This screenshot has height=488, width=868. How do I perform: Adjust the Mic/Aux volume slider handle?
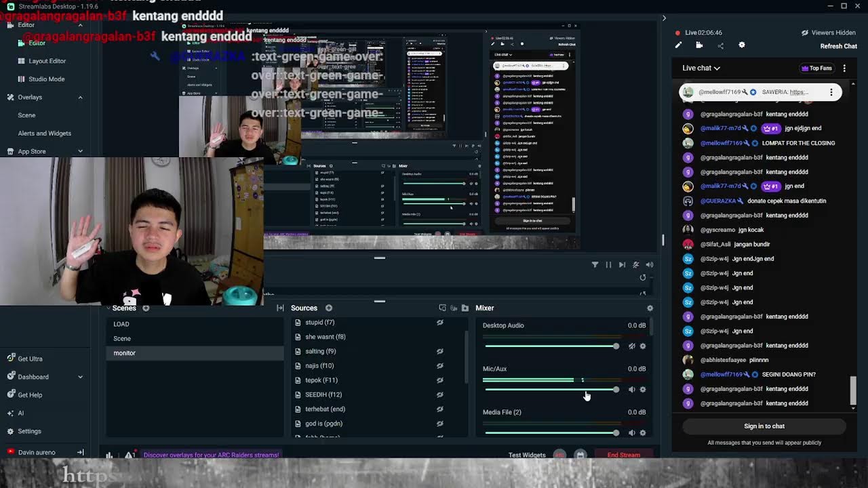pyautogui.click(x=616, y=390)
